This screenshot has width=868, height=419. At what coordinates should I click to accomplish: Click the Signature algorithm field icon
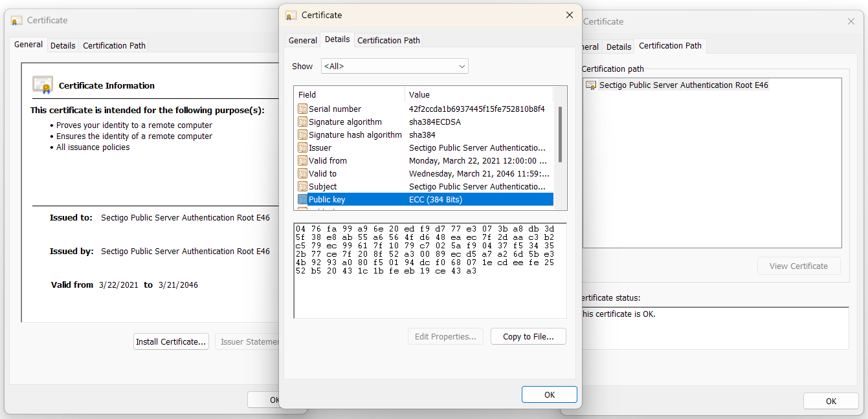click(x=302, y=122)
